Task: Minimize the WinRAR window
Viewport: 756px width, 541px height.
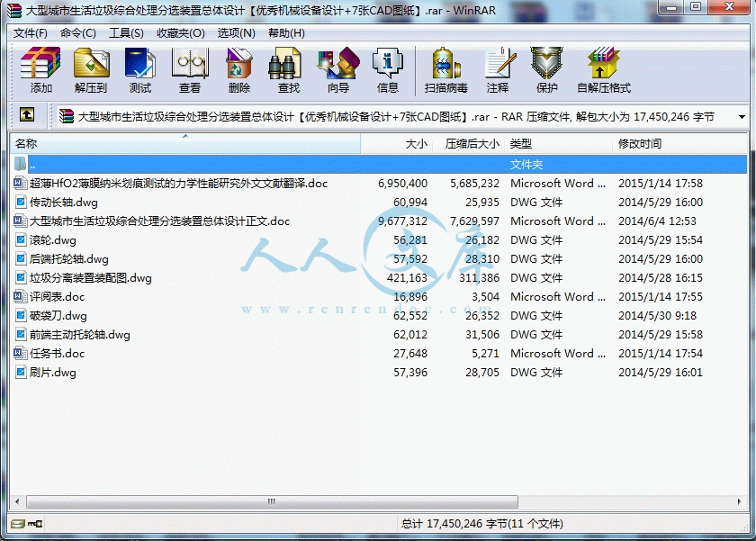Action: [671, 8]
